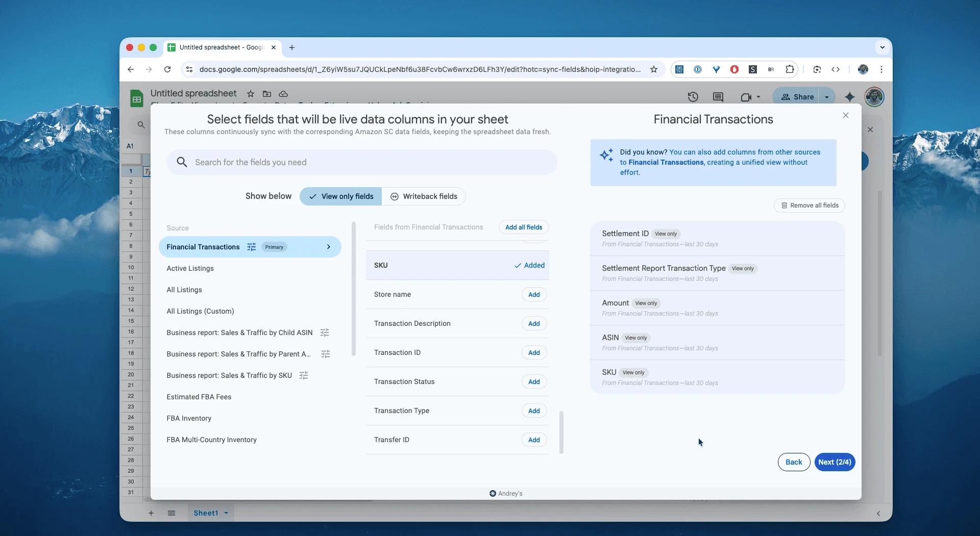
Task: Open filter settings for Parent ASIN report
Action: [x=326, y=354]
